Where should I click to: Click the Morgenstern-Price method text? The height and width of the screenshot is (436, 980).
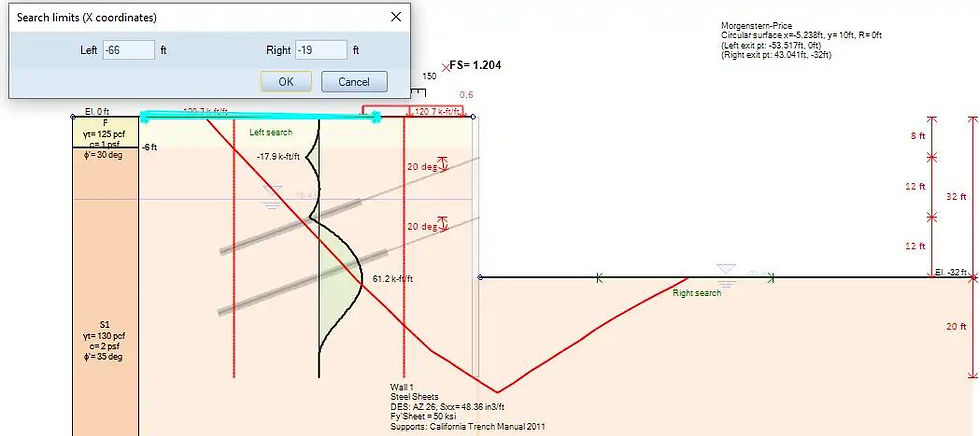pos(756,26)
